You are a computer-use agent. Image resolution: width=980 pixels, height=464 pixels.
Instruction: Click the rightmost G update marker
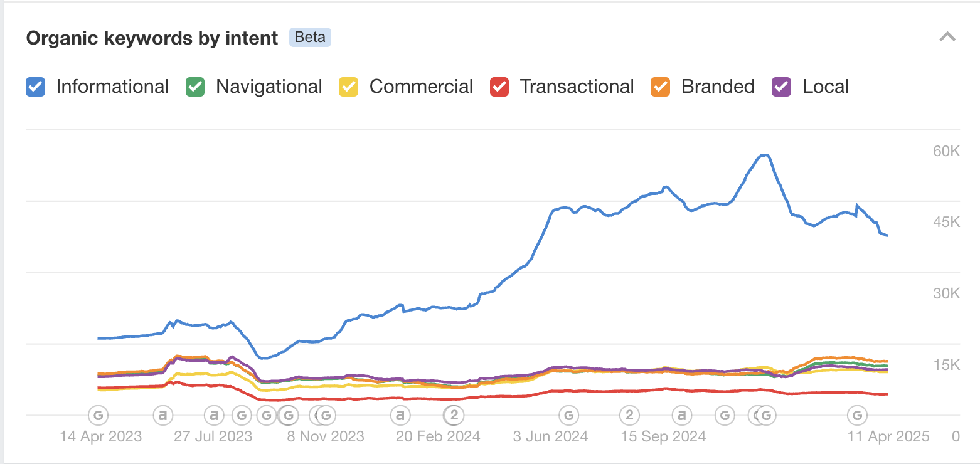tap(857, 414)
